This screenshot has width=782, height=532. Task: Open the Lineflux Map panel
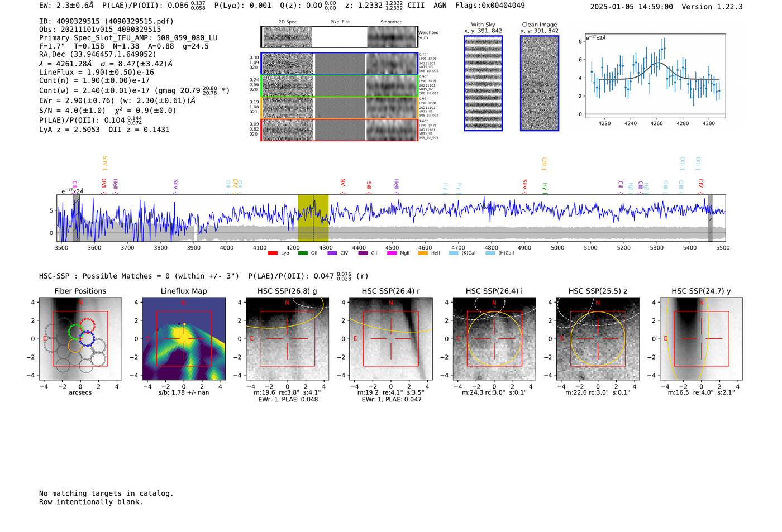pos(184,339)
